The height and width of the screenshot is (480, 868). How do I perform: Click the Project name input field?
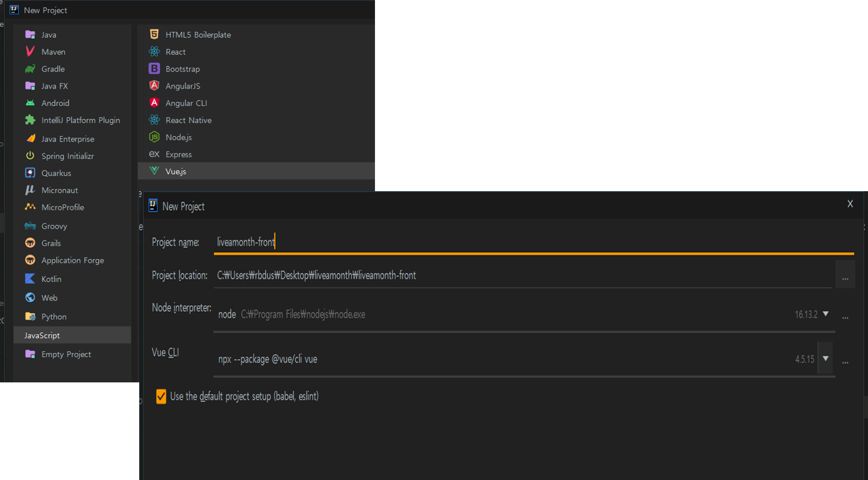click(x=534, y=242)
